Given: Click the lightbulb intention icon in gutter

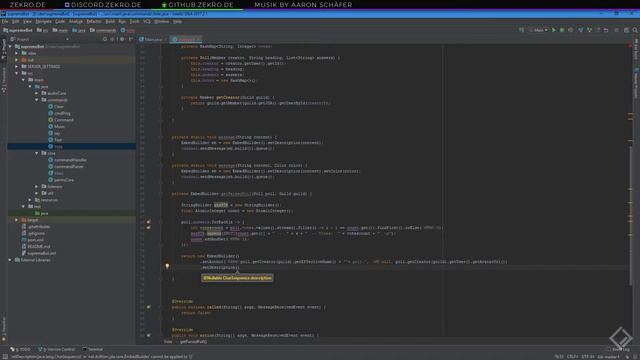Looking at the screenshot, I should (x=167, y=266).
